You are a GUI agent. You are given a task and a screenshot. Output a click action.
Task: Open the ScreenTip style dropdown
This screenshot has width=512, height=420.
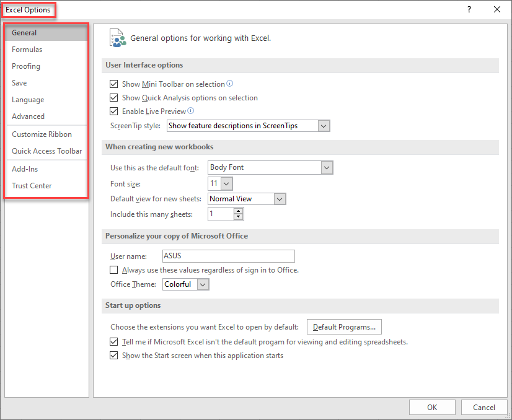[x=324, y=126]
